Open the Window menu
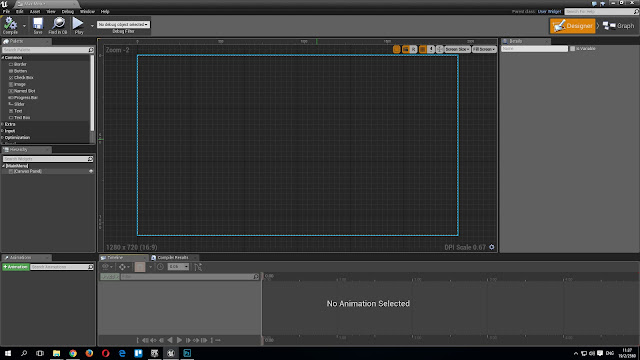 (x=87, y=11)
